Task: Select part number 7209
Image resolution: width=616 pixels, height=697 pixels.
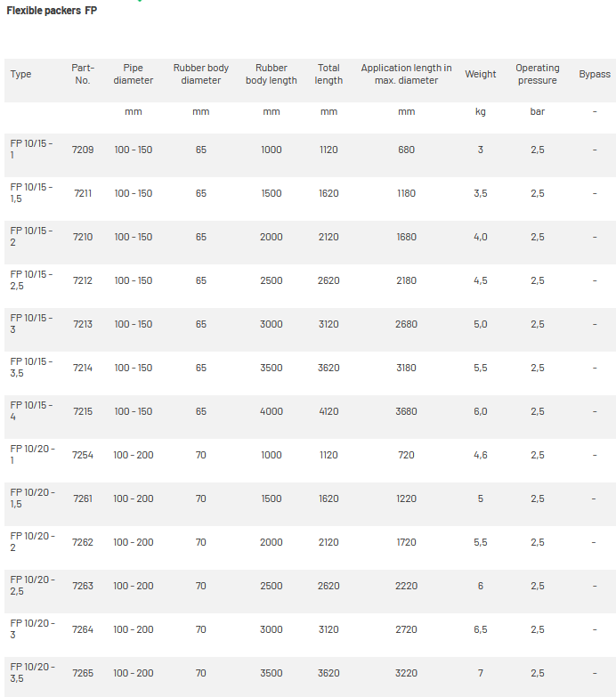Action: tap(83, 150)
